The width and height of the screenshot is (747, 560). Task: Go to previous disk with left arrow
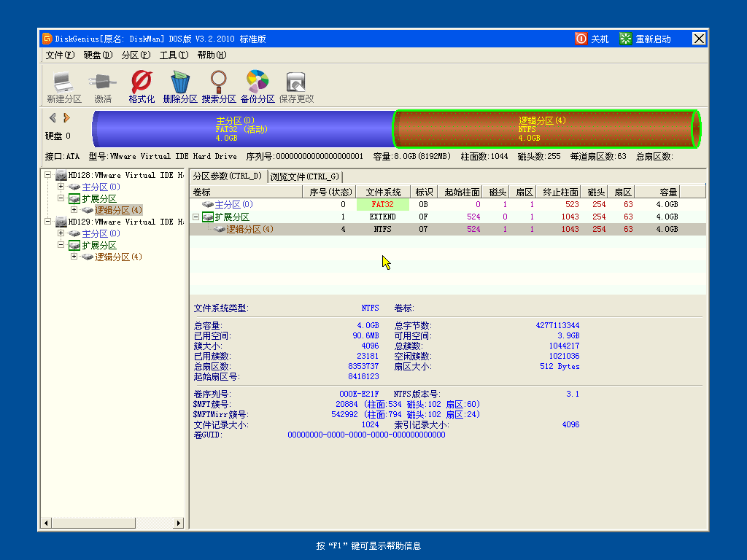(x=53, y=117)
